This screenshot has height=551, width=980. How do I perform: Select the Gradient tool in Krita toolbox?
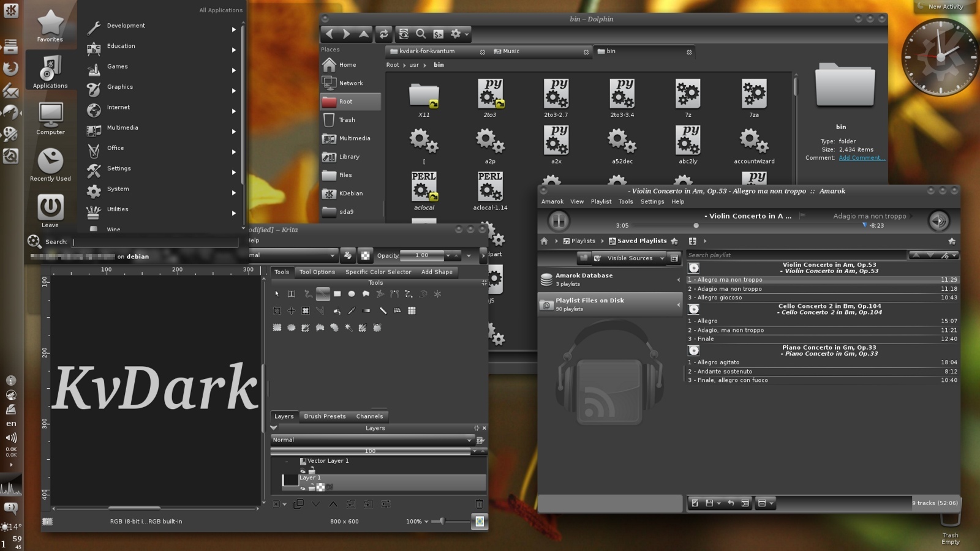point(366,310)
